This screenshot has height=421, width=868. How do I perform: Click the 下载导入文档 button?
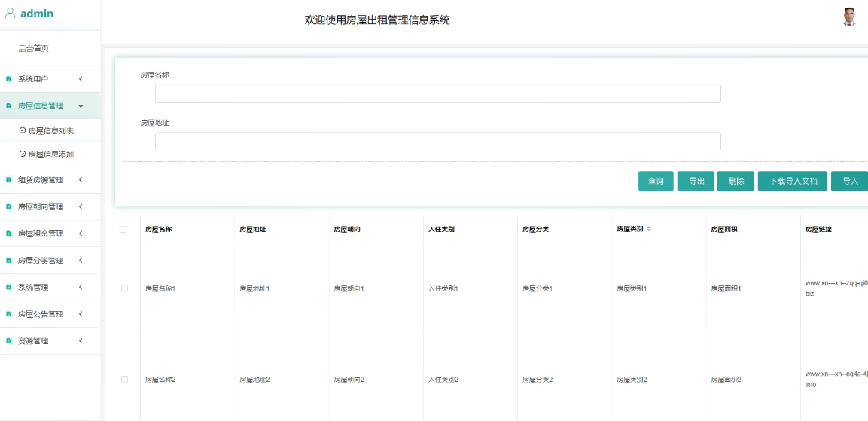click(793, 182)
